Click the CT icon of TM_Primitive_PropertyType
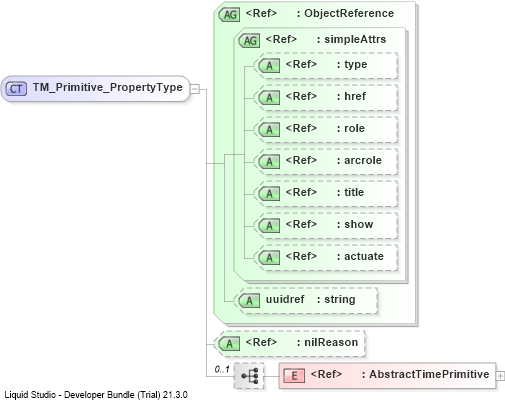Image resolution: width=505 pixels, height=400 pixels. pos(16,89)
